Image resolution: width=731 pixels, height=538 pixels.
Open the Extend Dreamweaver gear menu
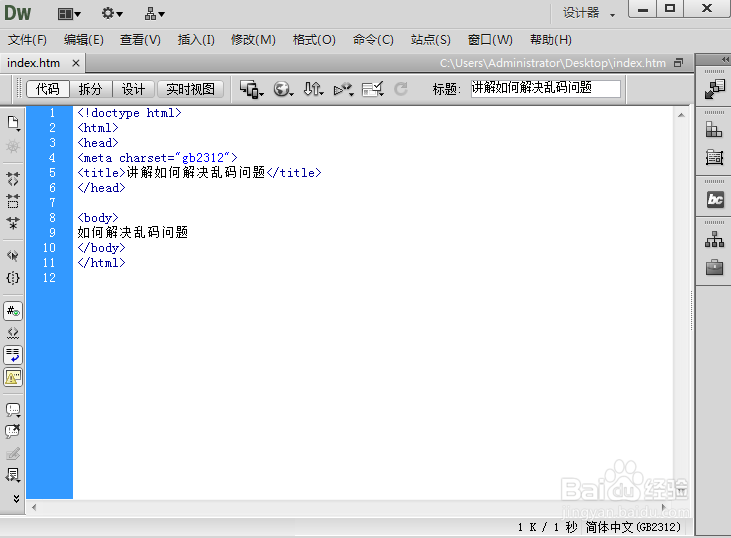point(112,14)
